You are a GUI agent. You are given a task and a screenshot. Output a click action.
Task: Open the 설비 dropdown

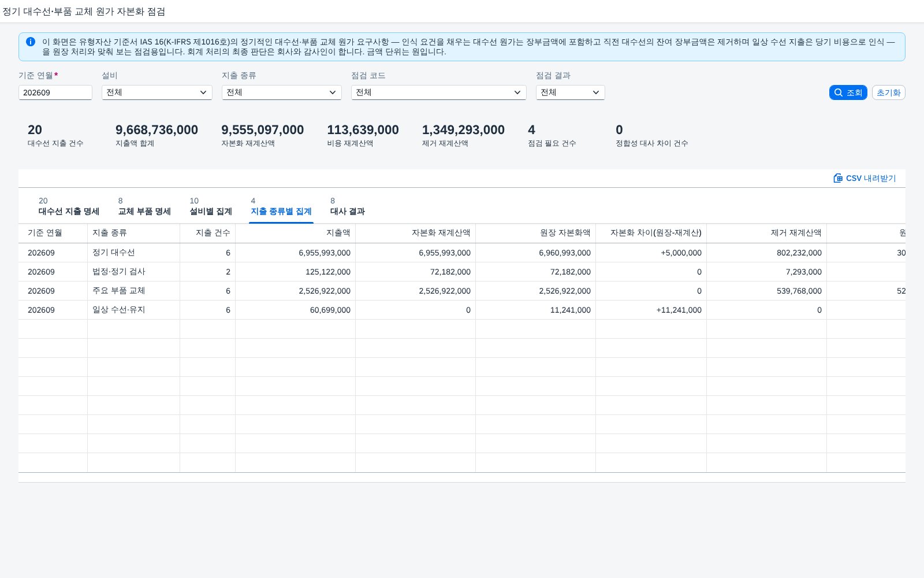157,92
